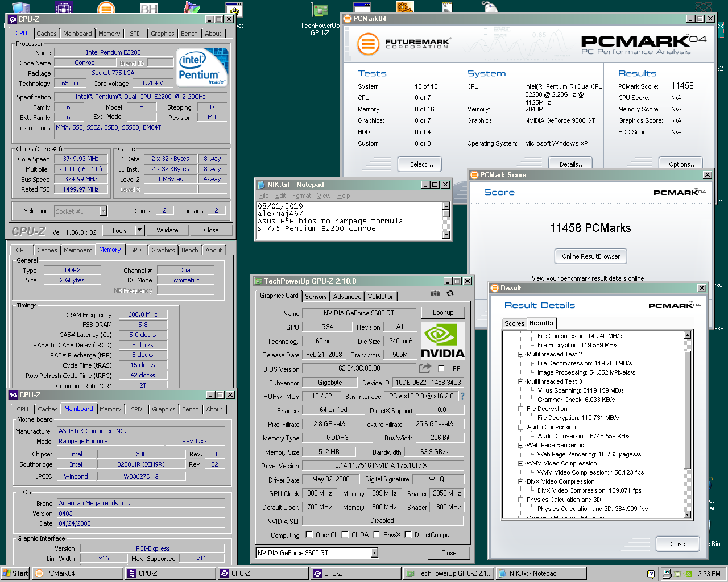Screen dimensions: 728x582
Task: Collapse the File Decryption tree node
Action: (520, 409)
